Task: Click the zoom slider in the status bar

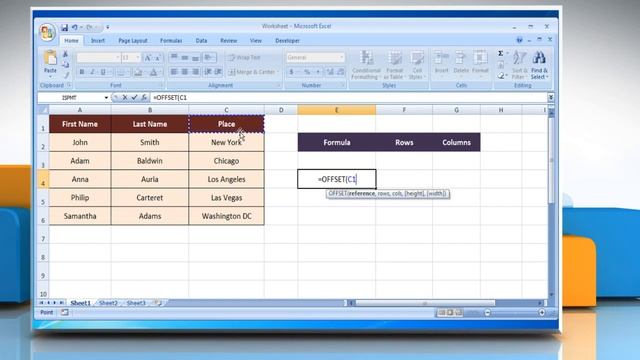Action: coord(514,313)
